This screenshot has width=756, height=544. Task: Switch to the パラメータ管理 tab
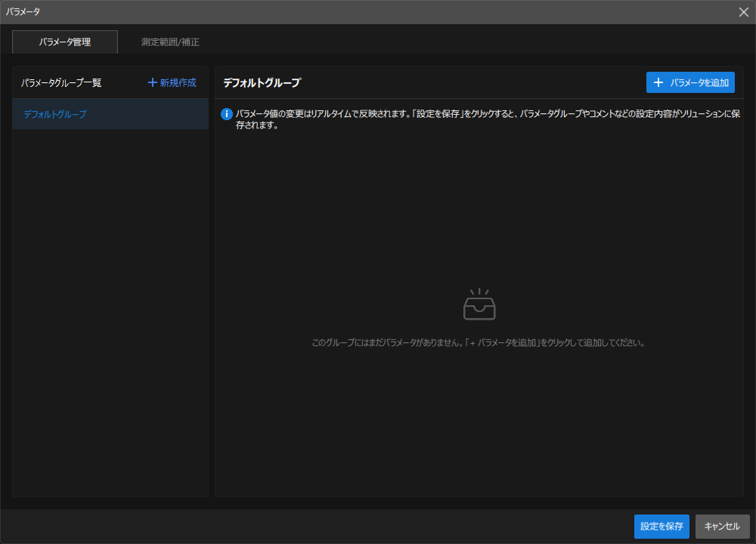pyautogui.click(x=64, y=42)
